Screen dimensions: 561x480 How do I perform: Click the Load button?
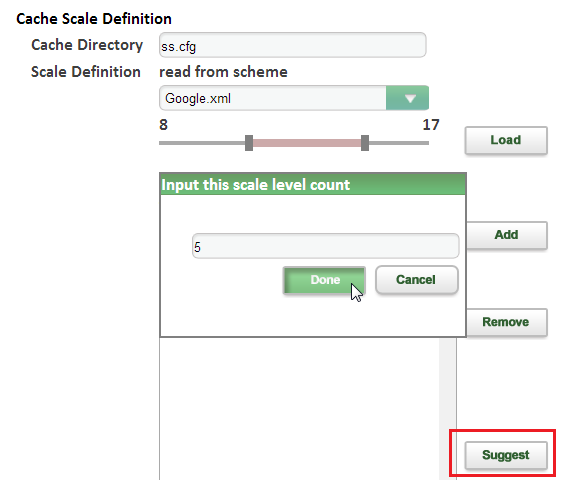point(506,140)
